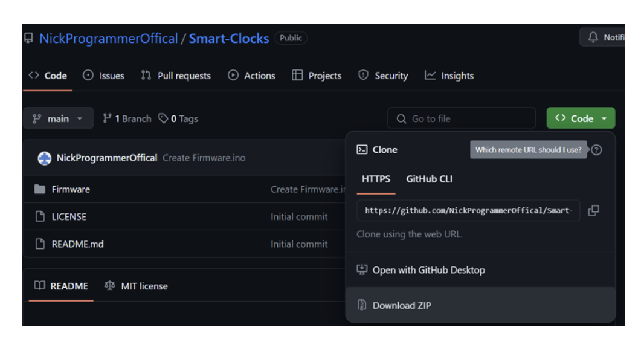Viewport: 644px width, 342px height.
Task: Switch to the Pull requests tab
Action: click(176, 76)
